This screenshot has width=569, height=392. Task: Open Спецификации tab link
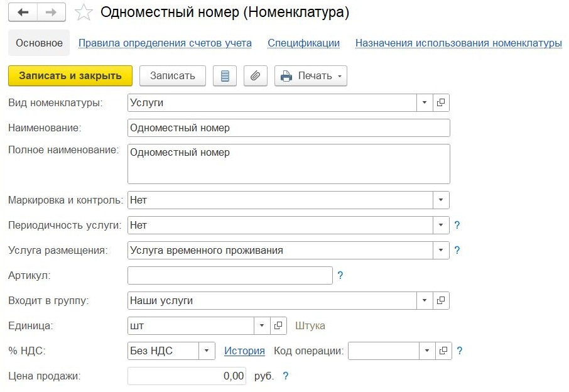tap(304, 43)
